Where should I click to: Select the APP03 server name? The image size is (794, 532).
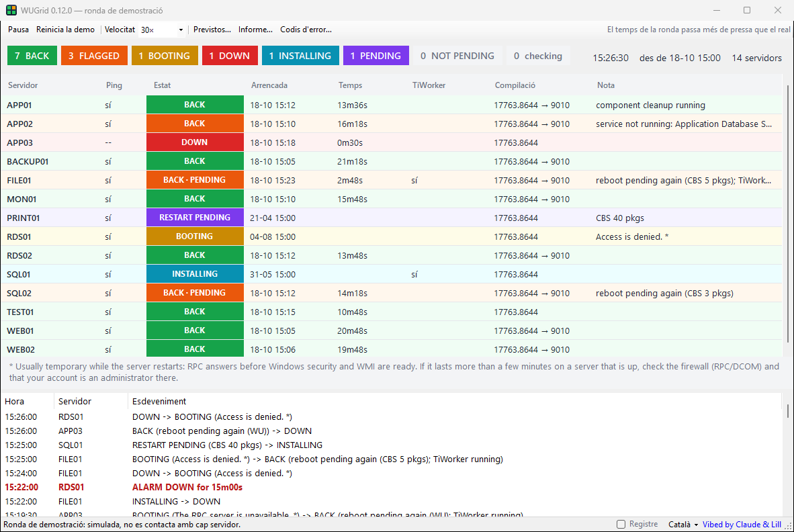tap(19, 143)
